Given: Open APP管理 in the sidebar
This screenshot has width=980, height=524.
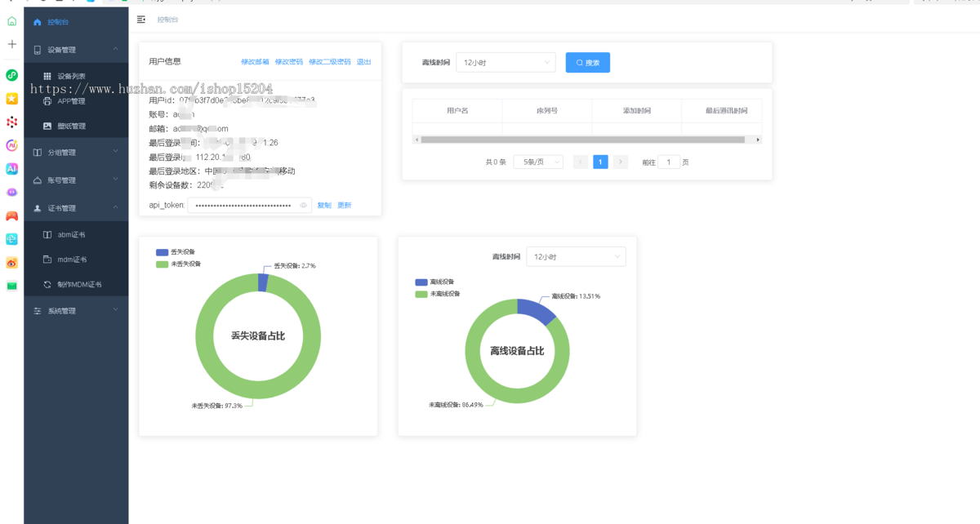Looking at the screenshot, I should [x=76, y=101].
